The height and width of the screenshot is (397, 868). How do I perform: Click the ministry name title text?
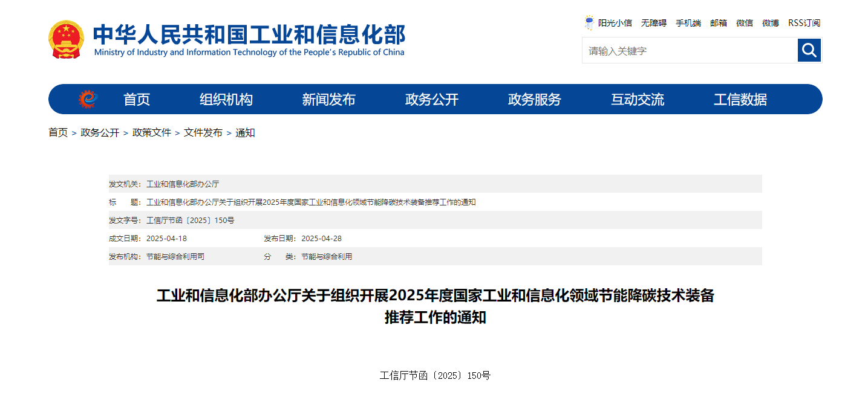(x=249, y=34)
